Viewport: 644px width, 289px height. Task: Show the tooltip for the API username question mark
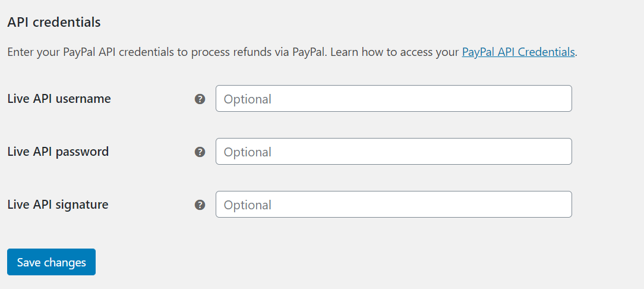click(x=200, y=99)
